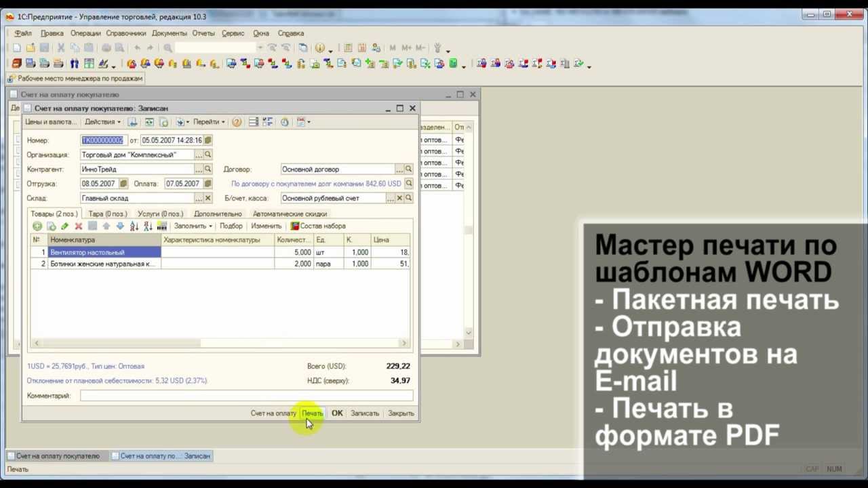The height and width of the screenshot is (488, 868).
Task: Click the two blue figures icon in second toolbar
Action: 75,64
